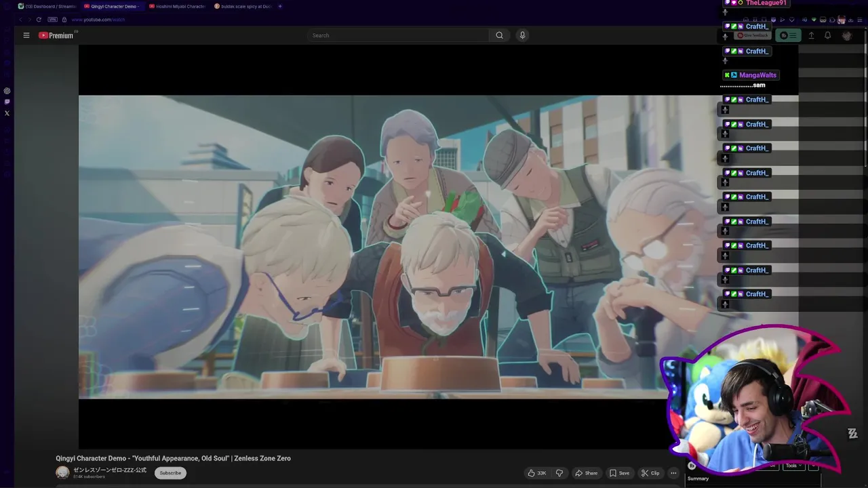Switch to the buldak scale spicy tab
Image resolution: width=868 pixels, height=488 pixels.
tap(242, 6)
